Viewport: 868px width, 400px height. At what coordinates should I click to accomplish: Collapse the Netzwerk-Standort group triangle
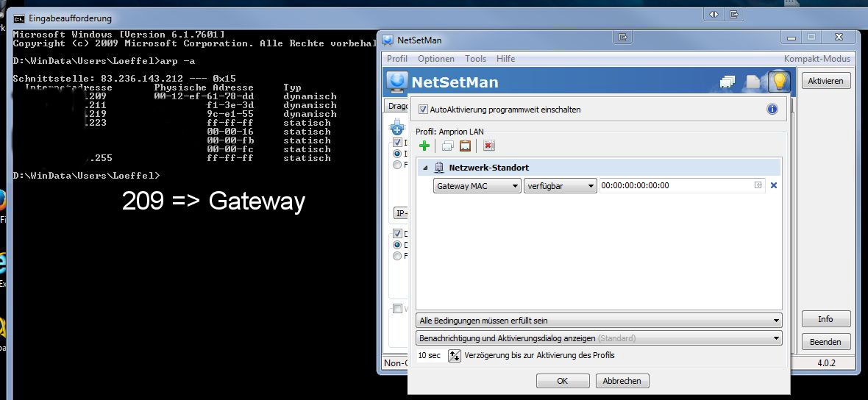[x=425, y=168]
